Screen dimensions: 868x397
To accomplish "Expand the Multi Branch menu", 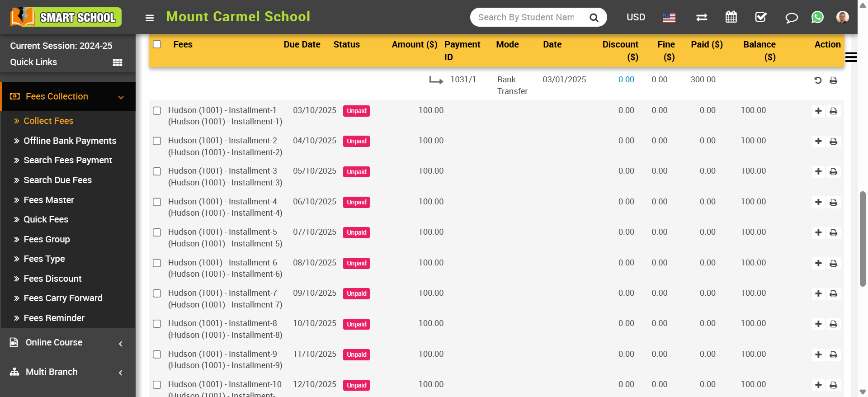I will pos(68,372).
